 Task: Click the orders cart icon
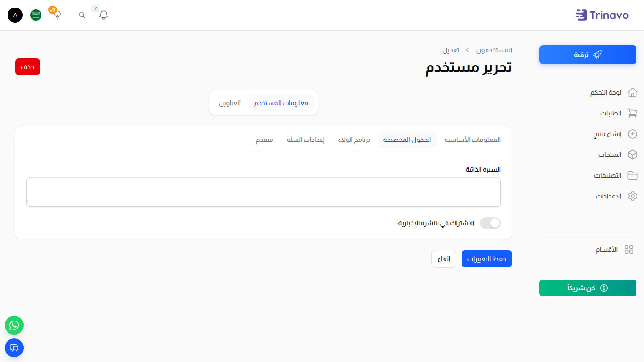633,113
